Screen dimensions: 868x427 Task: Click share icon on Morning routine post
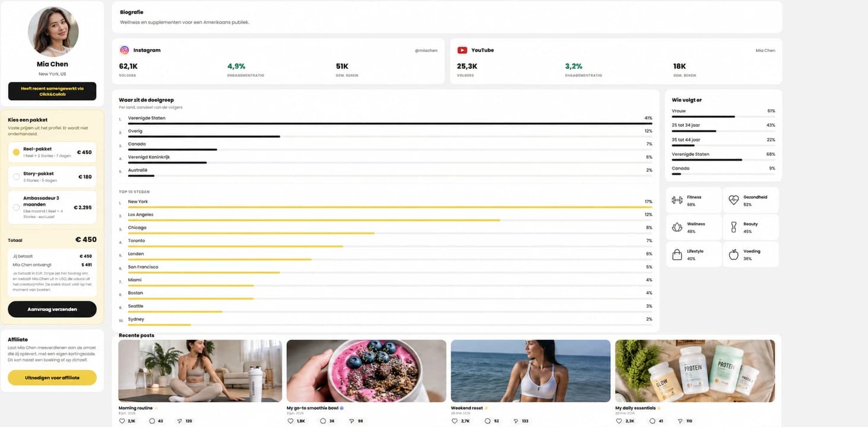[x=180, y=421]
